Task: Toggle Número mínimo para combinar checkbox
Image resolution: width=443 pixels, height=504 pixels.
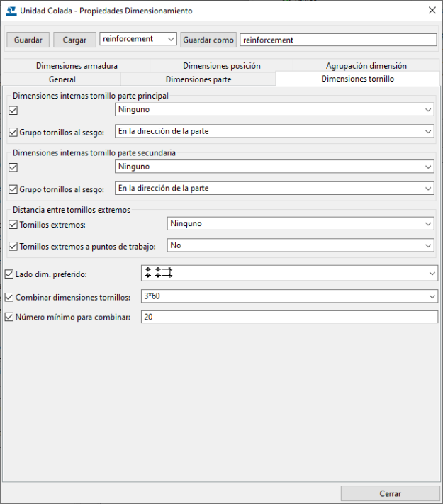Action: (9, 318)
